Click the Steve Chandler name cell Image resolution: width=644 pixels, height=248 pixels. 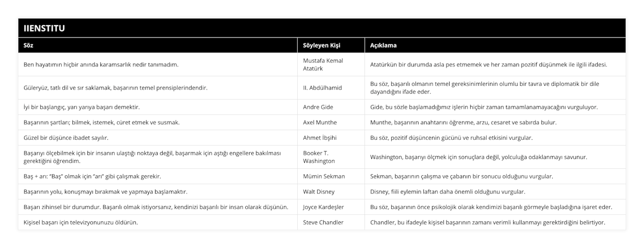coord(324,222)
